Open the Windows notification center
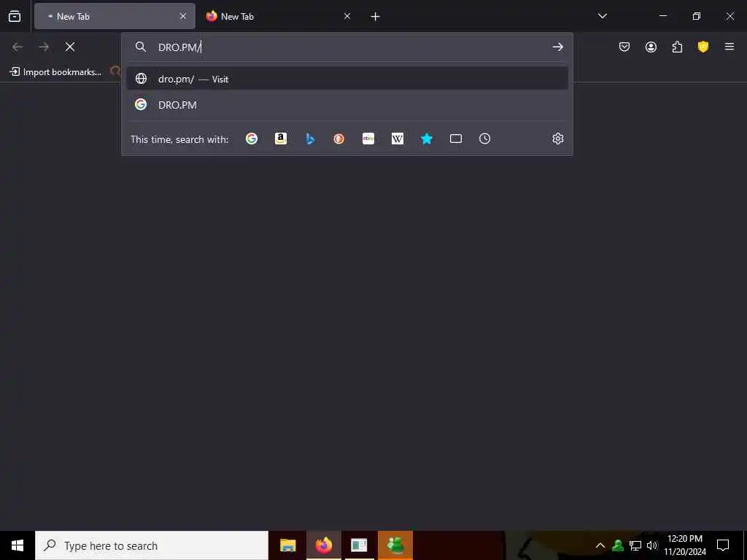Viewport: 747px width, 560px height. point(723,545)
